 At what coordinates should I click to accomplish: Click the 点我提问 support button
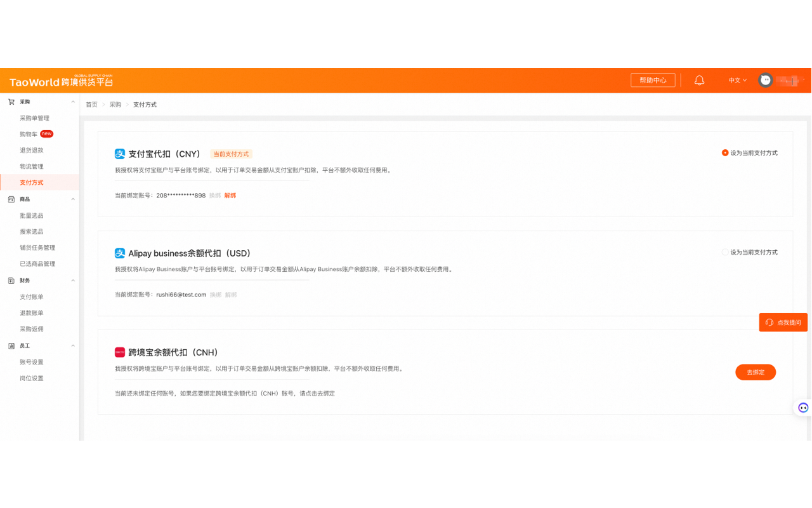pos(783,323)
